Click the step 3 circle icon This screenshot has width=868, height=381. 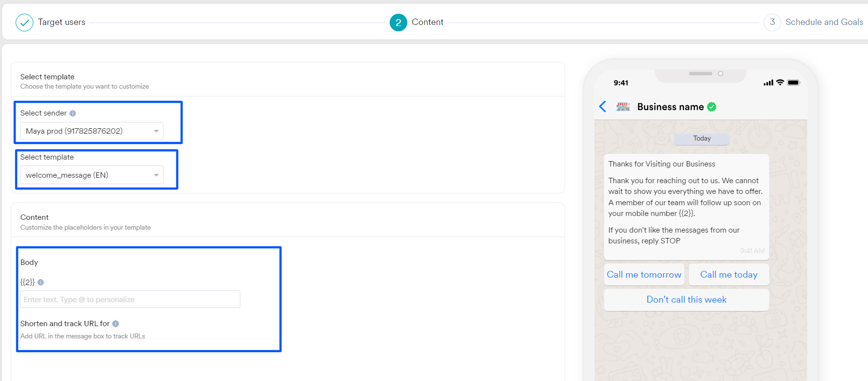click(x=772, y=23)
